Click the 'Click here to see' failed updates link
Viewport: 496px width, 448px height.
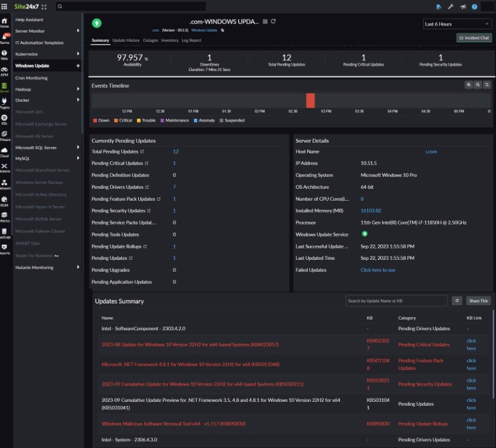[x=378, y=270]
